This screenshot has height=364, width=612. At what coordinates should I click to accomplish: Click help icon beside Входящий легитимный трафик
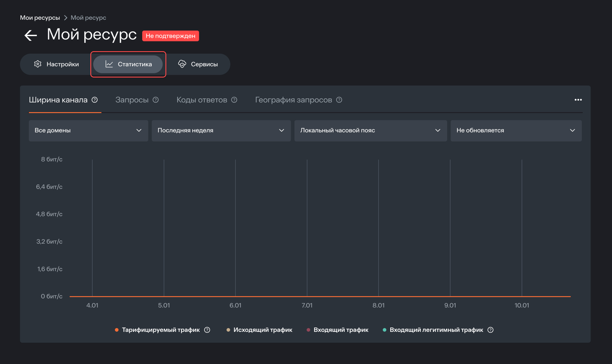click(x=490, y=330)
